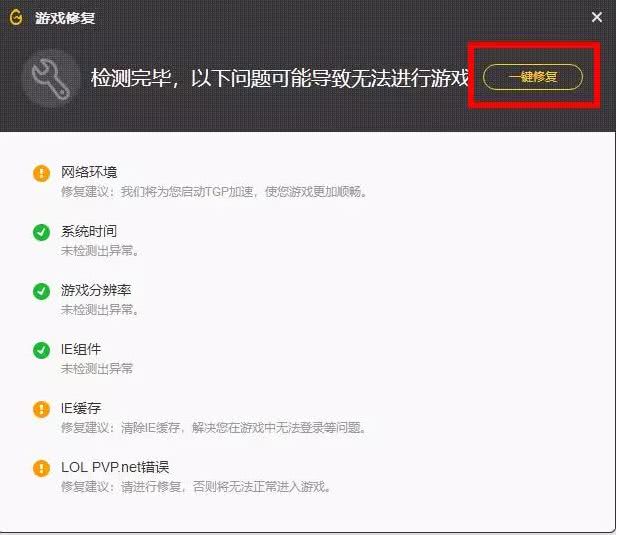
Task: Click the 检测完毕 header message
Action: tap(279, 78)
